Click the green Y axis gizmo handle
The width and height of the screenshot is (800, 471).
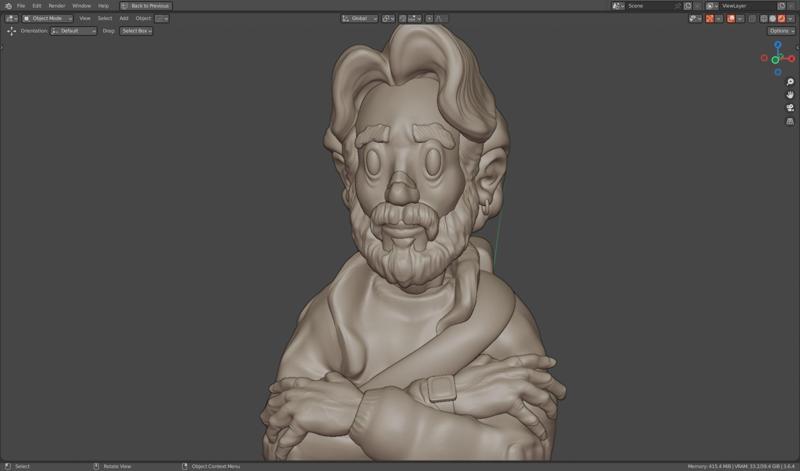click(775, 60)
